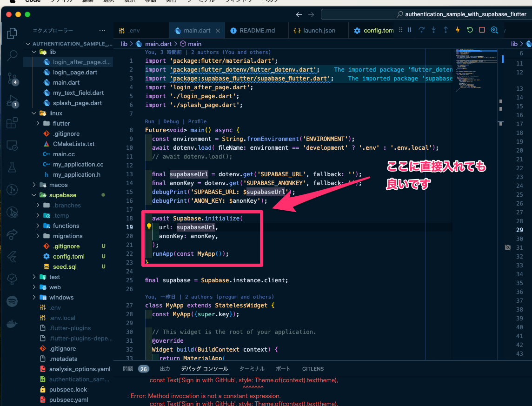Viewport: 532px width, 406px height.
Task: Open the Run and Debug view
Action: 12,100
